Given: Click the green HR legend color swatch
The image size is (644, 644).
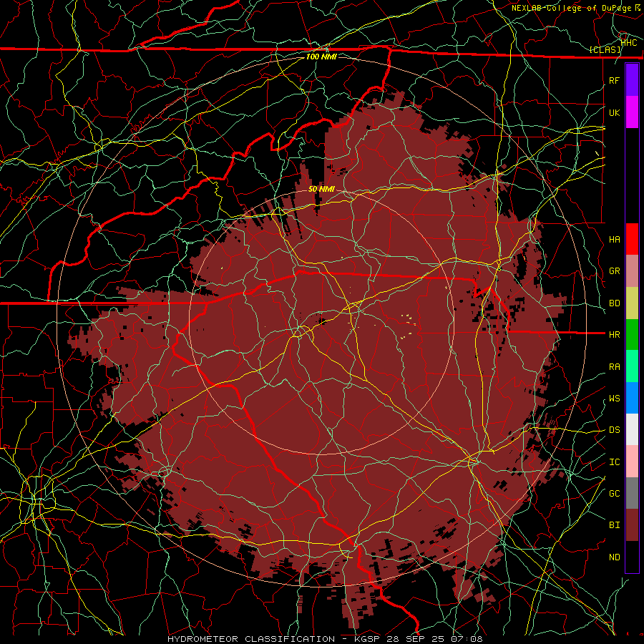Looking at the screenshot, I should pos(632,335).
